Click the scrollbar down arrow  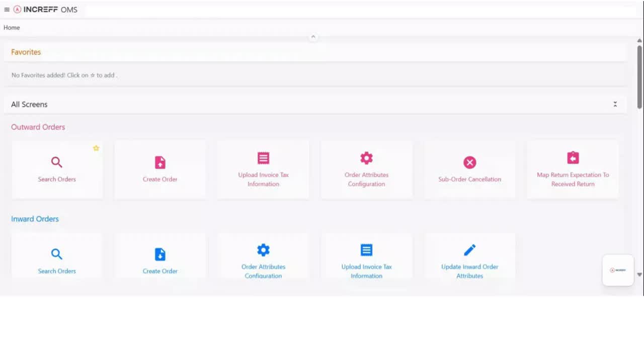(639, 275)
